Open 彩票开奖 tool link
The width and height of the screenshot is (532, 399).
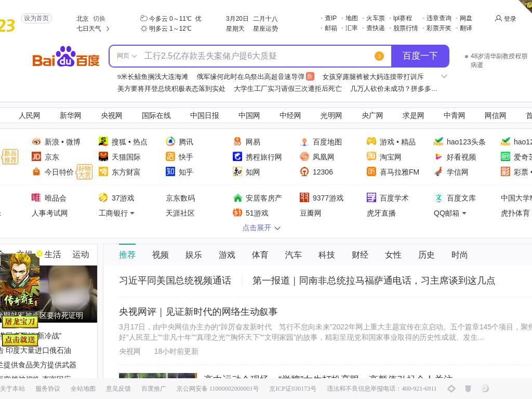click(x=438, y=28)
